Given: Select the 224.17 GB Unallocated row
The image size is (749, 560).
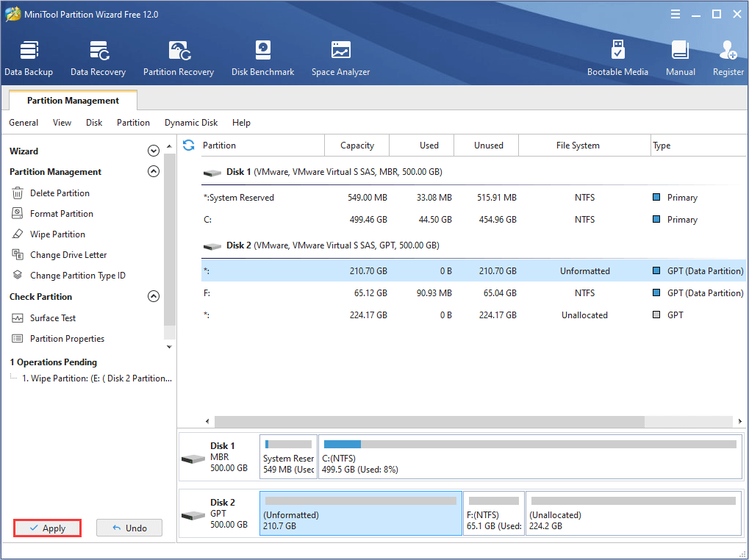Looking at the screenshot, I should 473,315.
